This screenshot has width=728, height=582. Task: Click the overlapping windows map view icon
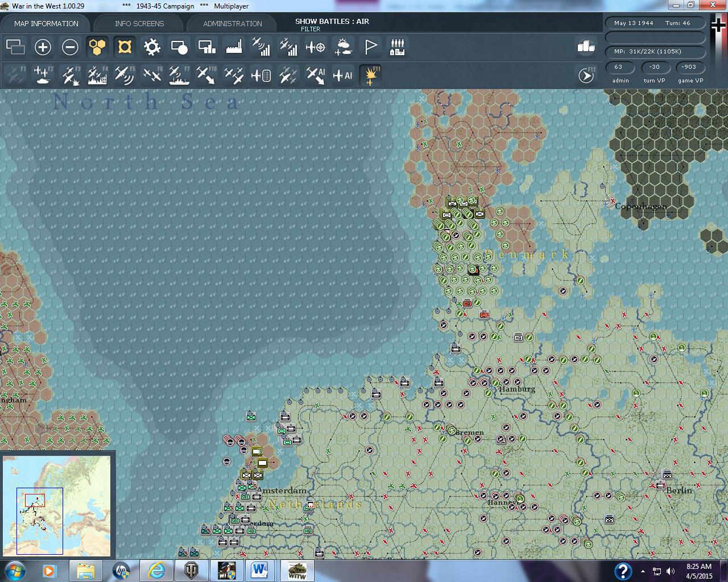[15, 47]
